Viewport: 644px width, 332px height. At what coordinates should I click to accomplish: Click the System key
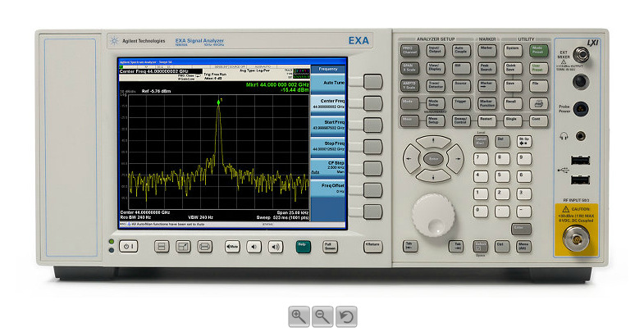513,51
